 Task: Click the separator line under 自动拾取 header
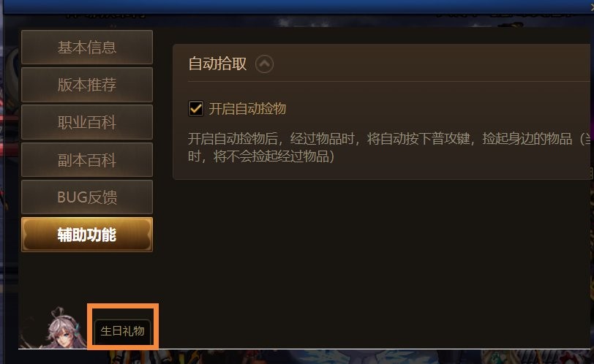pyautogui.click(x=389, y=81)
